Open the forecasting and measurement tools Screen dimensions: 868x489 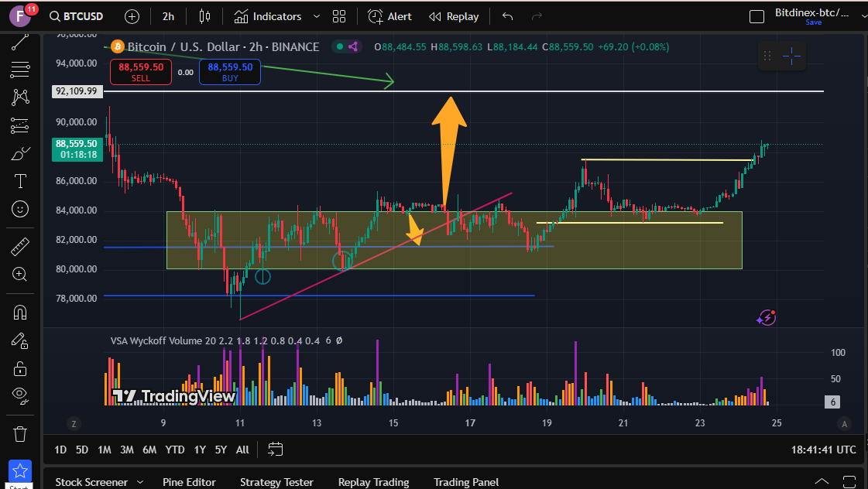pos(20,125)
